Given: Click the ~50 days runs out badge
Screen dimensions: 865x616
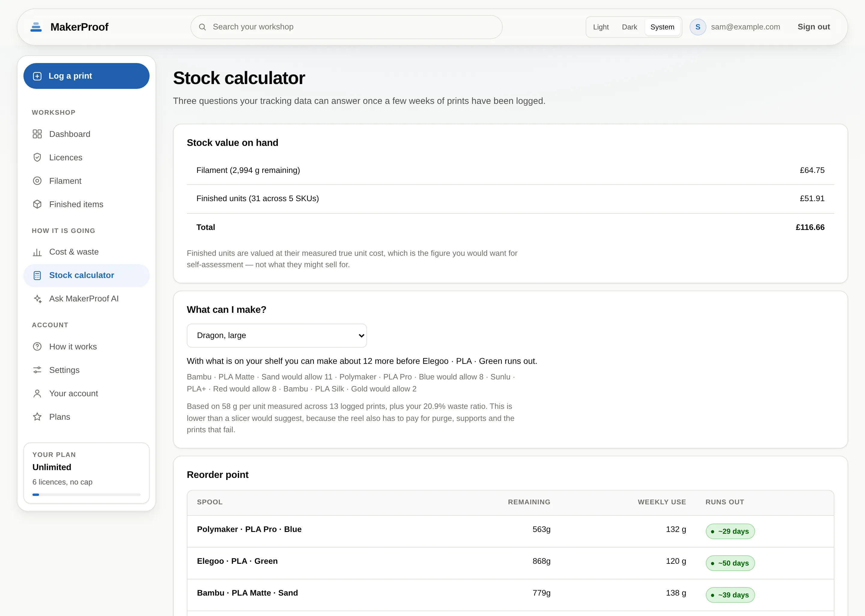Looking at the screenshot, I should [x=730, y=563].
